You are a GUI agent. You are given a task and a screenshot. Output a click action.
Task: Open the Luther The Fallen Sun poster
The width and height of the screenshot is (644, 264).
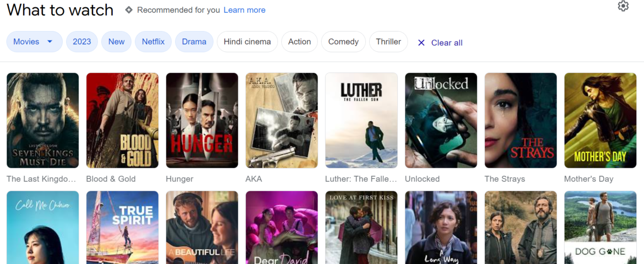pos(361,120)
